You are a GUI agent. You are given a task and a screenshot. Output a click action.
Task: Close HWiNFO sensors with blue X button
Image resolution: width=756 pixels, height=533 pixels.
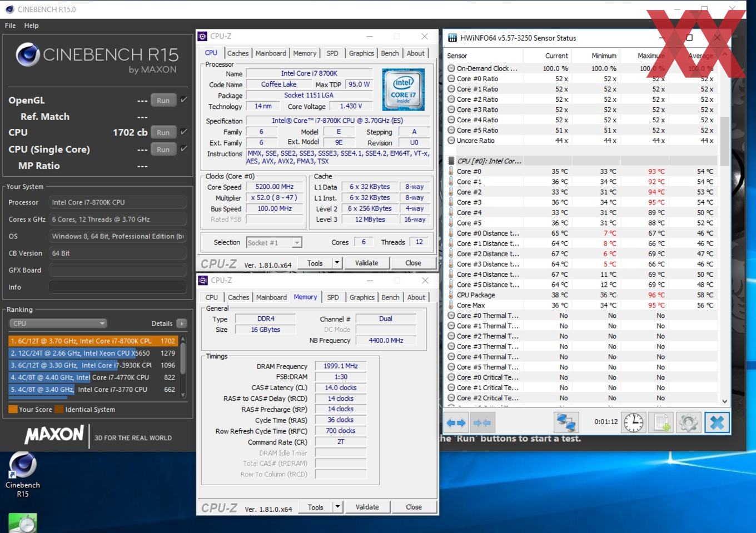click(x=717, y=423)
